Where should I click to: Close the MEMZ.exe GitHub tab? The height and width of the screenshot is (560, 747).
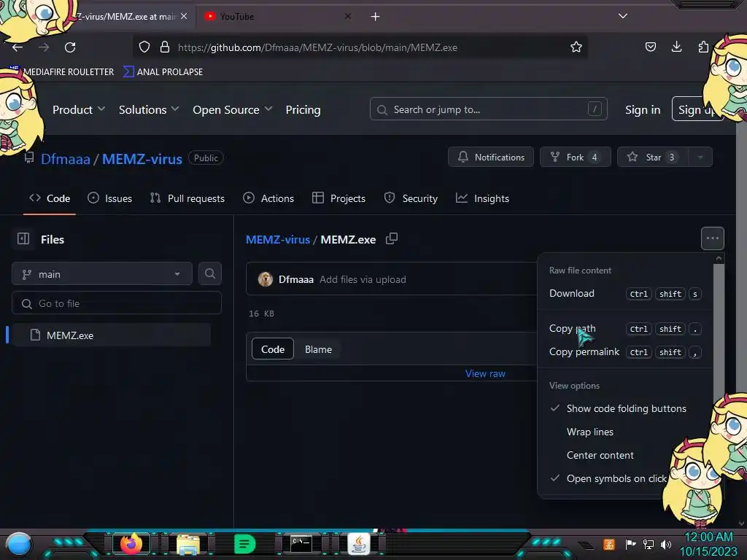click(x=184, y=16)
